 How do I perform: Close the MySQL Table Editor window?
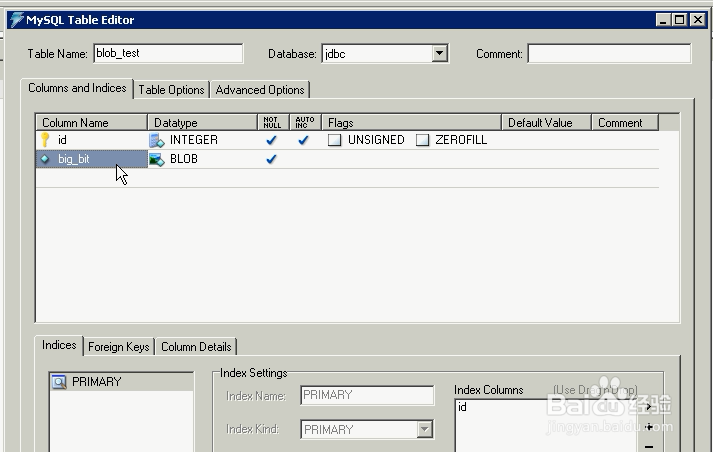[698, 20]
